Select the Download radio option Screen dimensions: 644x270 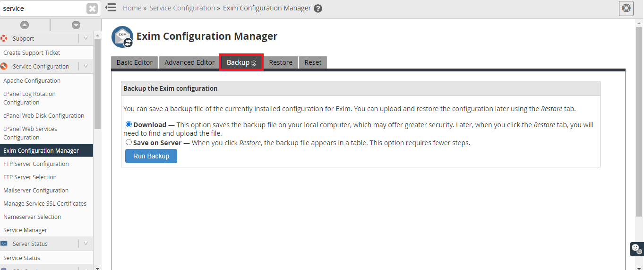point(129,124)
